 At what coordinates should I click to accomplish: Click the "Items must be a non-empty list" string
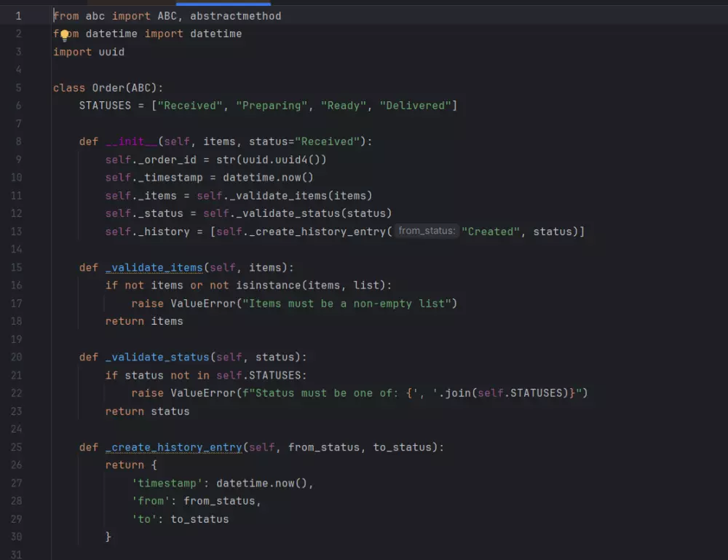(x=347, y=303)
